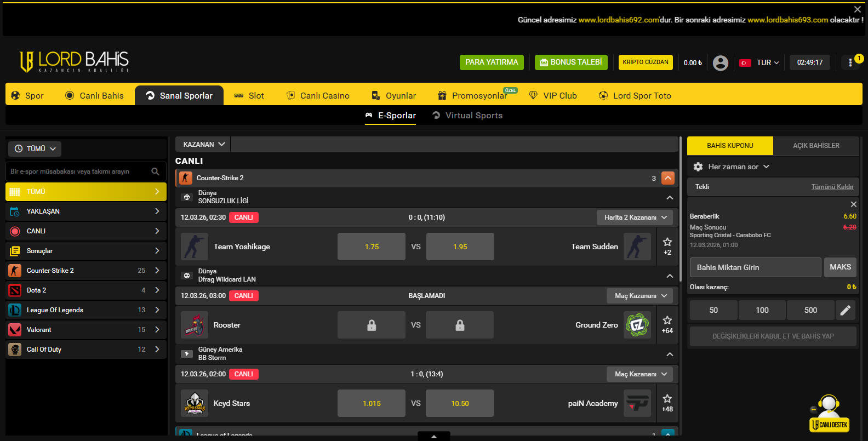Favorite the Keyd Stars match star icon
Viewport: 868px width, 441px height.
pos(667,398)
